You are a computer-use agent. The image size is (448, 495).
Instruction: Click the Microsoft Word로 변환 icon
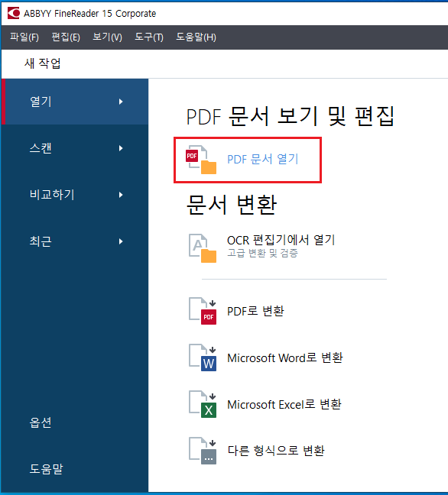[x=203, y=357]
